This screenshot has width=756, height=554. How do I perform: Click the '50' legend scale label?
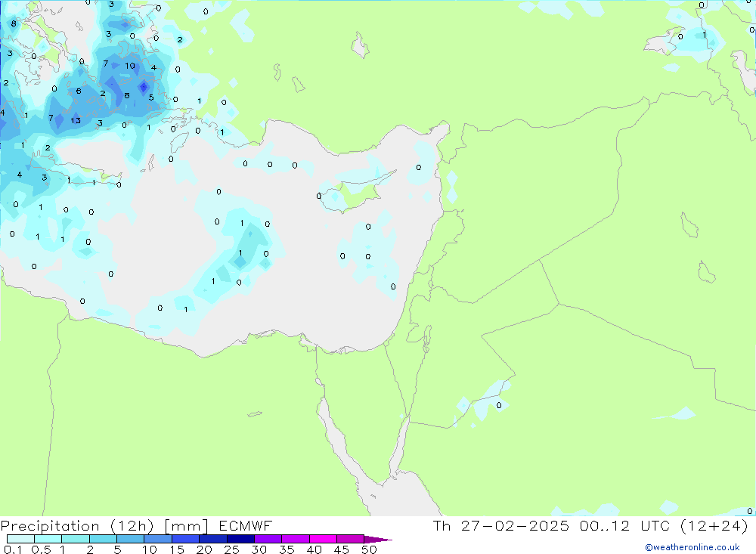369,549
